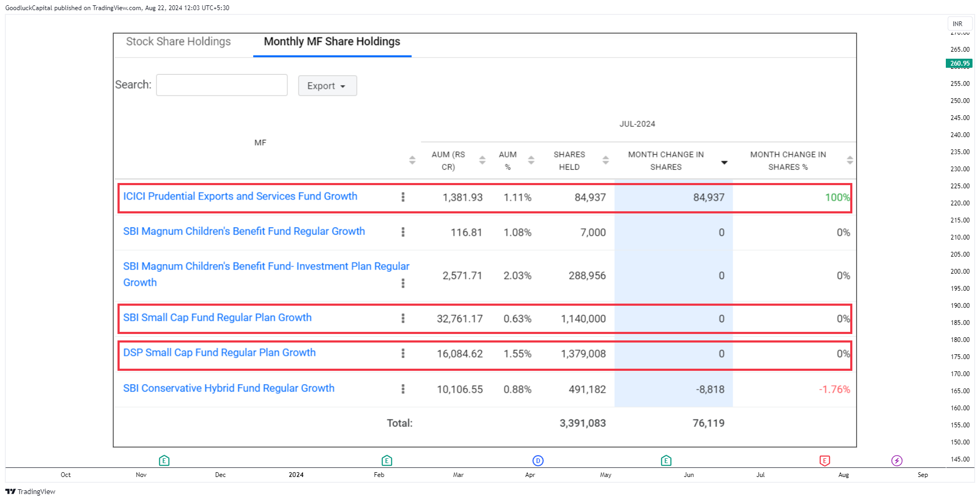Sort table by MF name column

pyautogui.click(x=412, y=160)
